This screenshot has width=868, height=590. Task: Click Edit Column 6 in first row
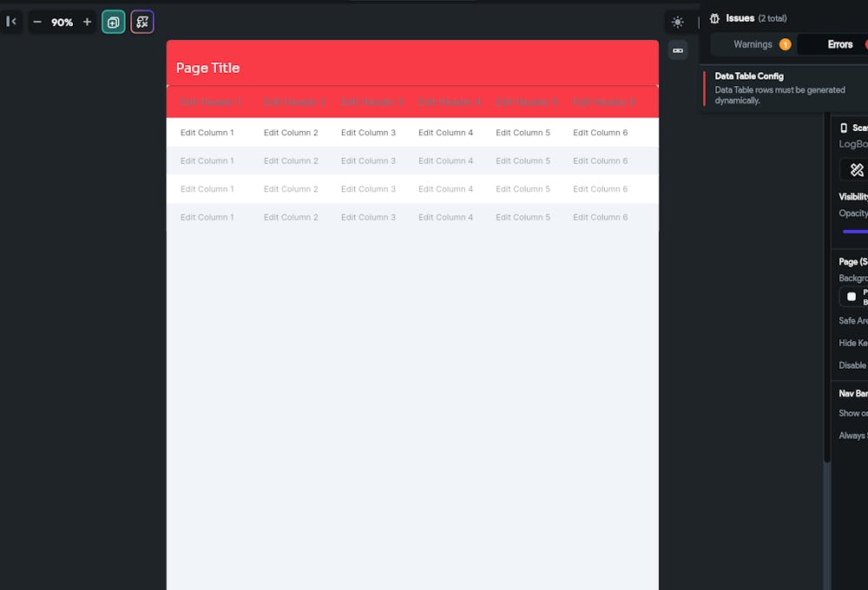click(600, 133)
